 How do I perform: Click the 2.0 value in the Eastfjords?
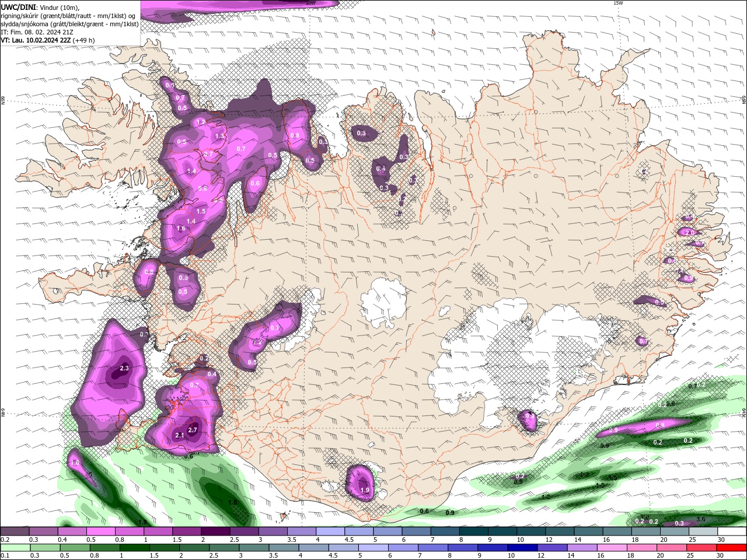click(x=689, y=232)
